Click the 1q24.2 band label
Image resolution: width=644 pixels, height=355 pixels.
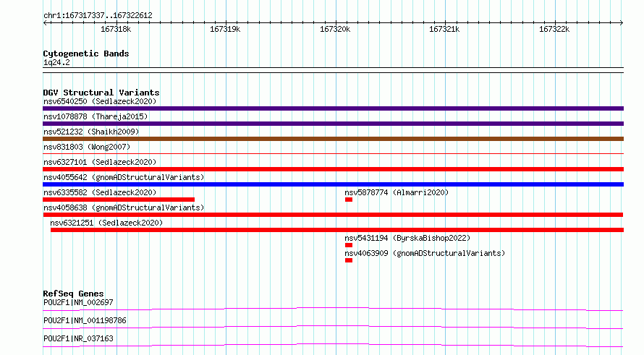[56, 62]
